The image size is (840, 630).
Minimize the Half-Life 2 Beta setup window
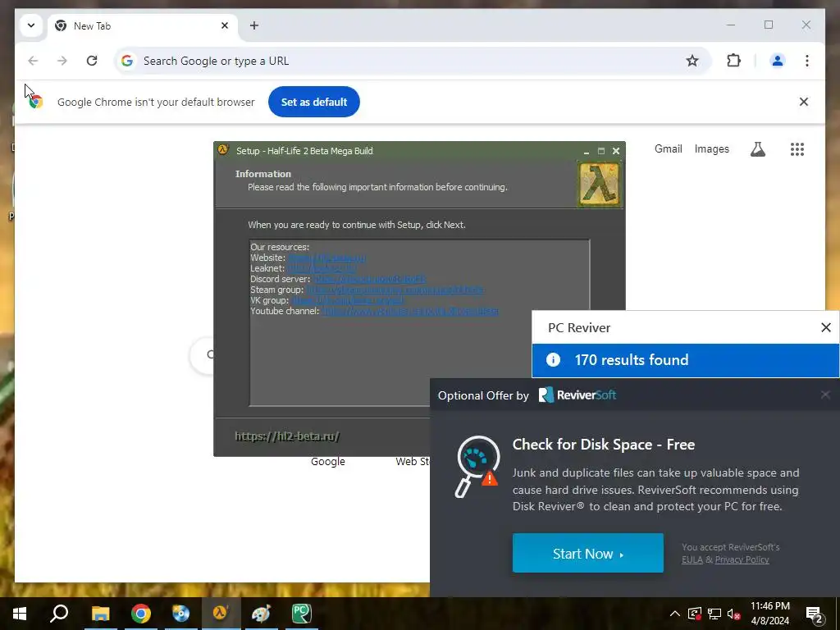[587, 152]
